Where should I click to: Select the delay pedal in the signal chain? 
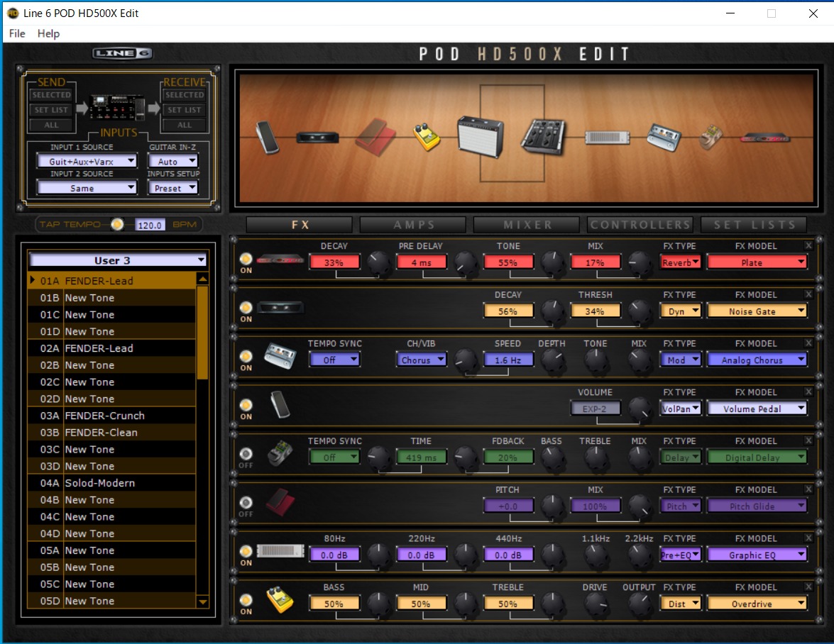711,137
